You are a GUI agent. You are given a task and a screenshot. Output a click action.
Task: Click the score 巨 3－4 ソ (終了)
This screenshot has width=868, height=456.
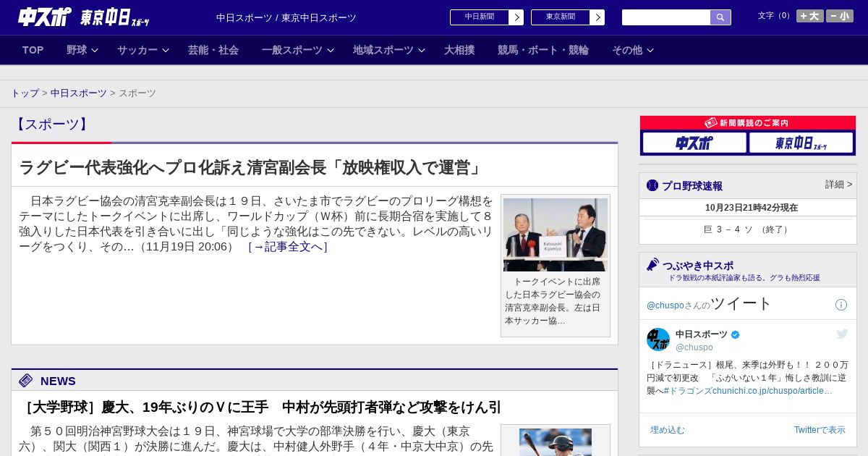point(748,229)
